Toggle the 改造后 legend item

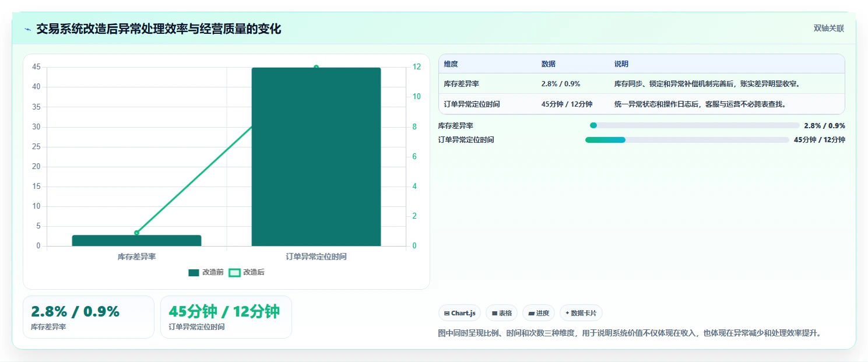point(247,272)
